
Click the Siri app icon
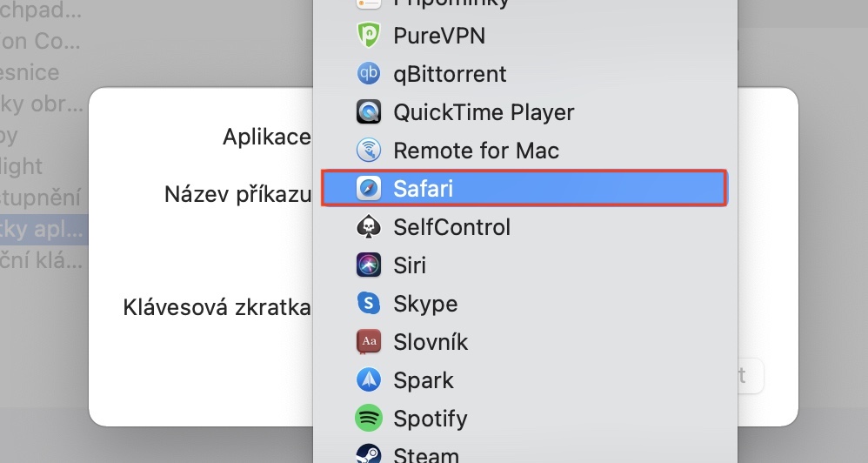(369, 265)
